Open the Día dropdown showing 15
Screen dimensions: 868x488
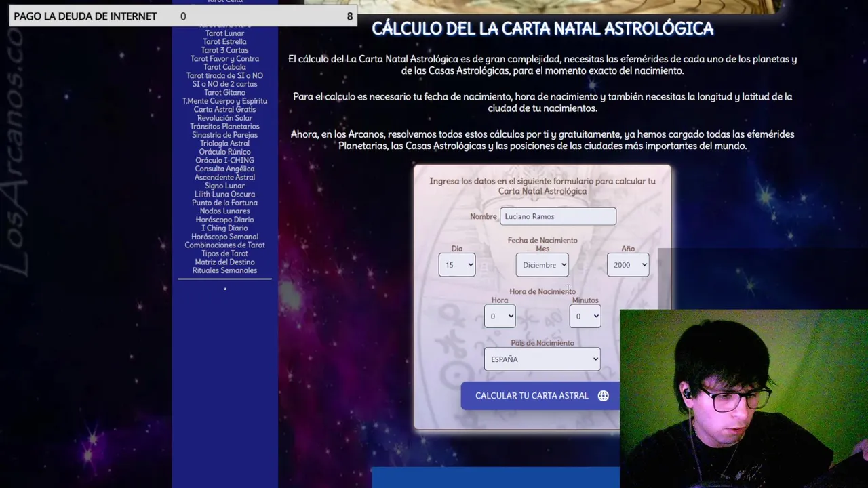tap(457, 265)
